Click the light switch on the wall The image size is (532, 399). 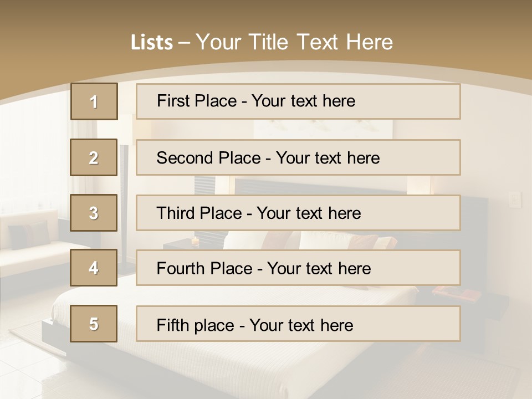(x=515, y=199)
